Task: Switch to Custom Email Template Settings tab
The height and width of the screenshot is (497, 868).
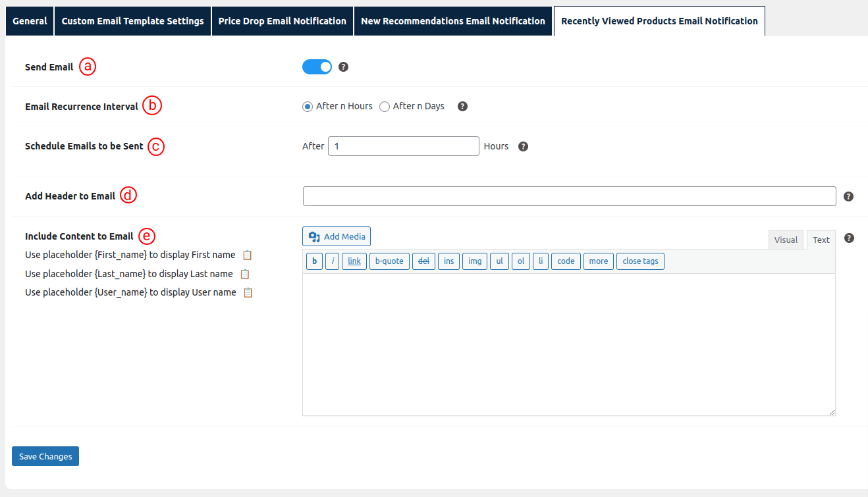Action: [x=132, y=21]
